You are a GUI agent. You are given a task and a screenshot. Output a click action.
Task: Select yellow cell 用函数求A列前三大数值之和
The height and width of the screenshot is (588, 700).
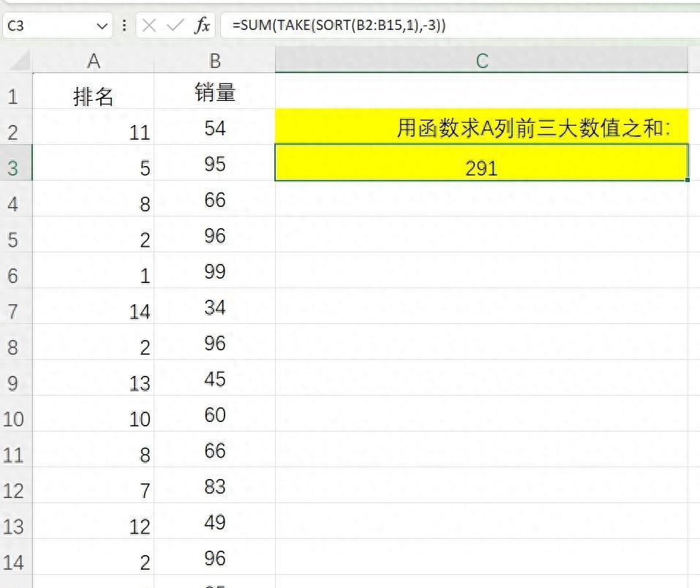[482, 127]
